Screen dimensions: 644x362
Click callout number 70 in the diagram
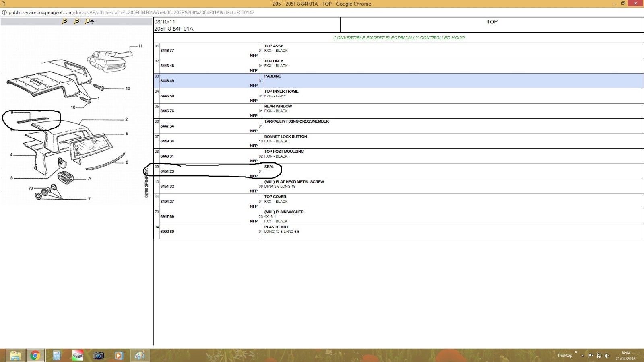click(x=31, y=188)
